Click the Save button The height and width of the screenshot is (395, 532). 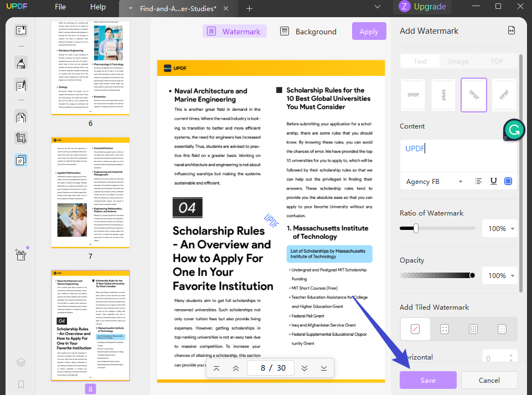[x=428, y=380]
